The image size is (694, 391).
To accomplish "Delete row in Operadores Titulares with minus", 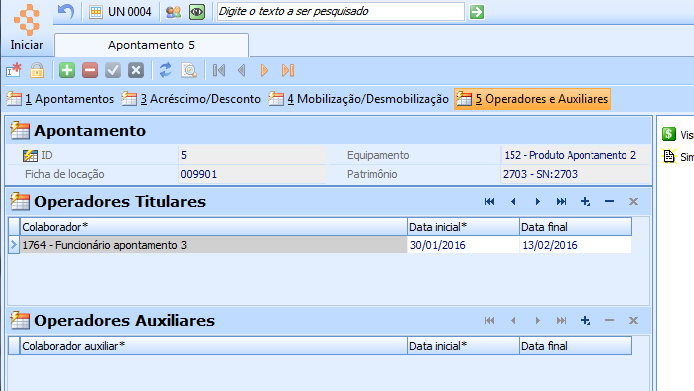I will pos(609,201).
